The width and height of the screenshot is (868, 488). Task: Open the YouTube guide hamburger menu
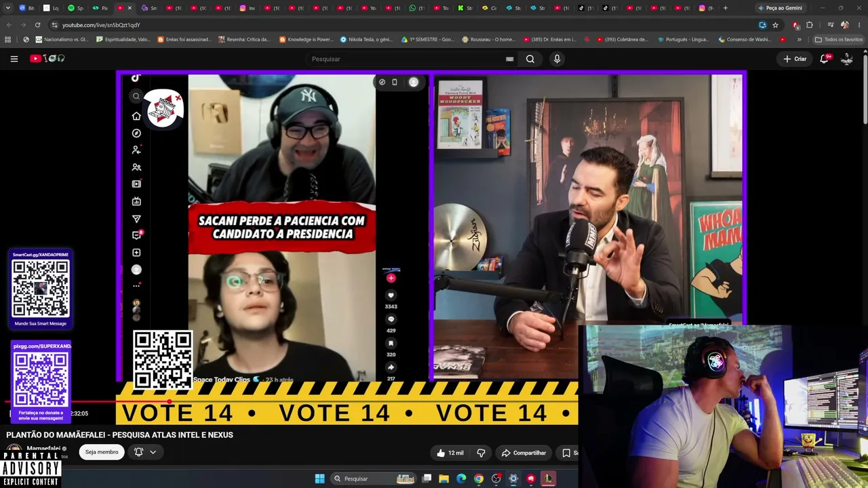pyautogui.click(x=14, y=59)
